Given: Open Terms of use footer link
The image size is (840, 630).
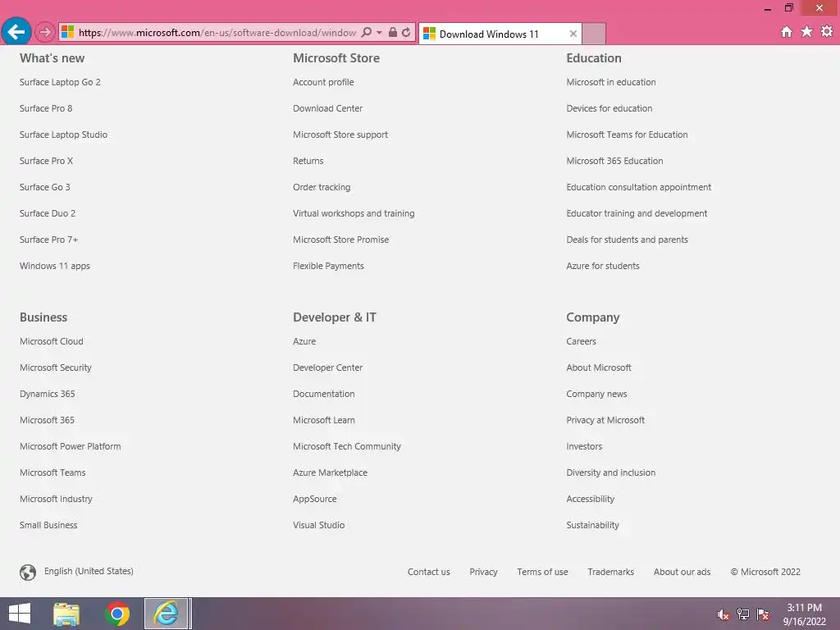Looking at the screenshot, I should pyautogui.click(x=542, y=572).
